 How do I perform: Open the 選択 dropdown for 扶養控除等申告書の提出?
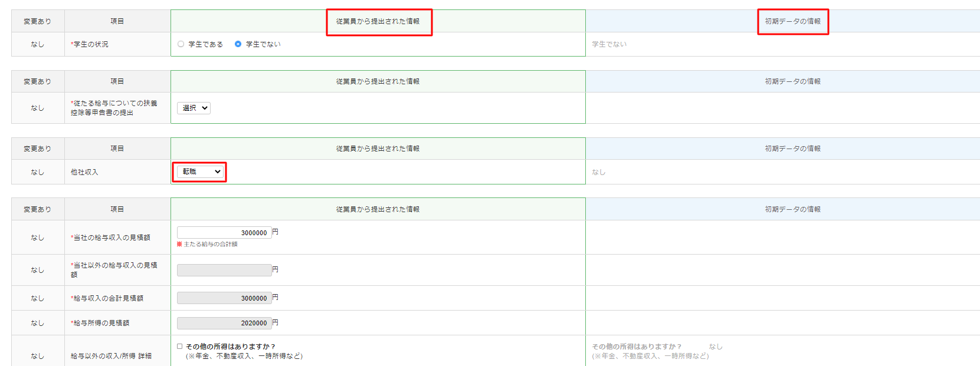tap(194, 108)
